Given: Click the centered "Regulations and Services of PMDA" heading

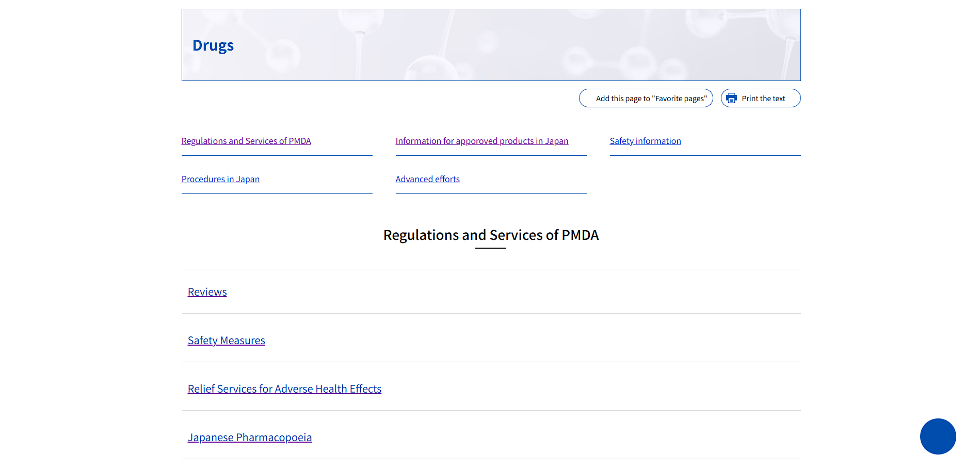Looking at the screenshot, I should pyautogui.click(x=491, y=235).
